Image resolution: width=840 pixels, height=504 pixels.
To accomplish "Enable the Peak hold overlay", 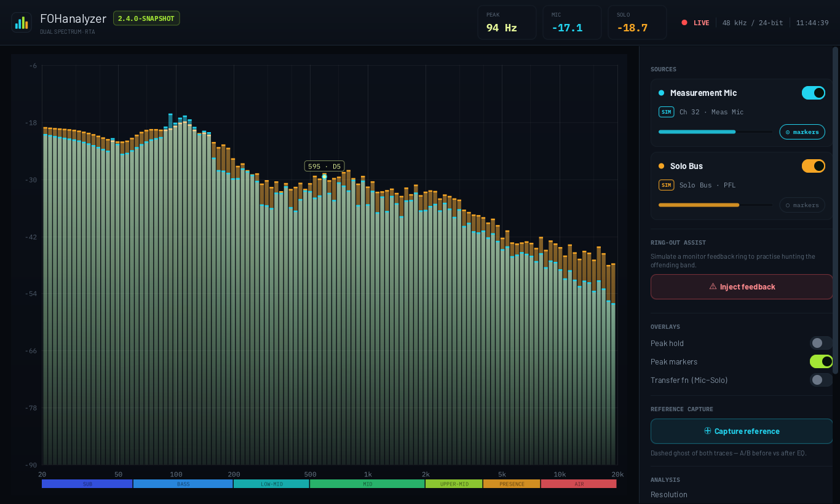I will point(821,343).
